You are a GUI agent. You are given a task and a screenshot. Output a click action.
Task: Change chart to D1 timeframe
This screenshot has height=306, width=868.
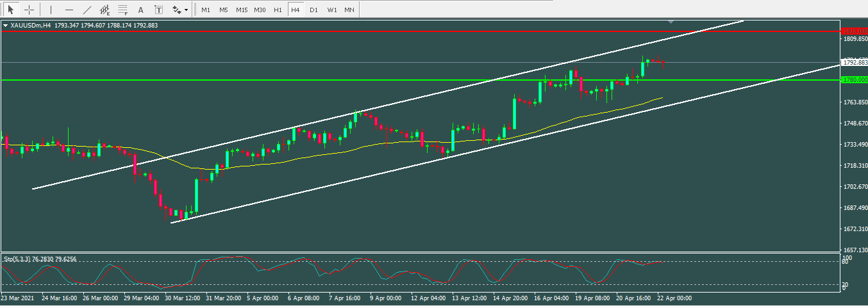coord(313,10)
